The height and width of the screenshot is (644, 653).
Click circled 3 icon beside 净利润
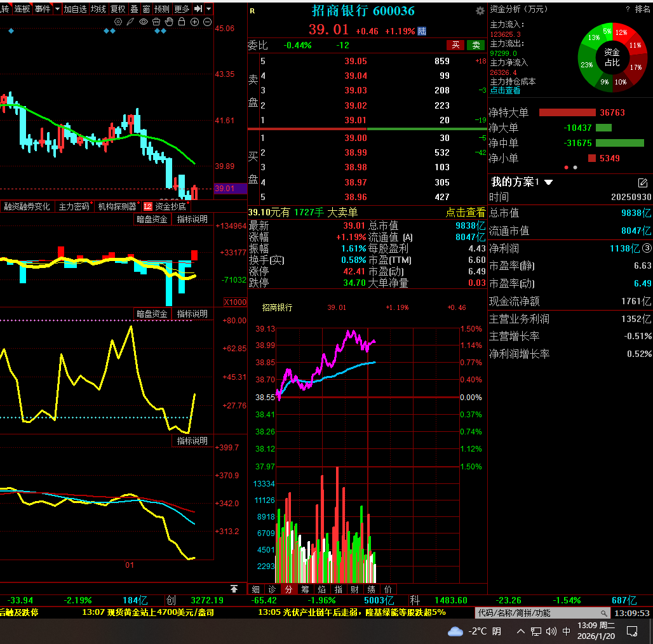(x=647, y=248)
